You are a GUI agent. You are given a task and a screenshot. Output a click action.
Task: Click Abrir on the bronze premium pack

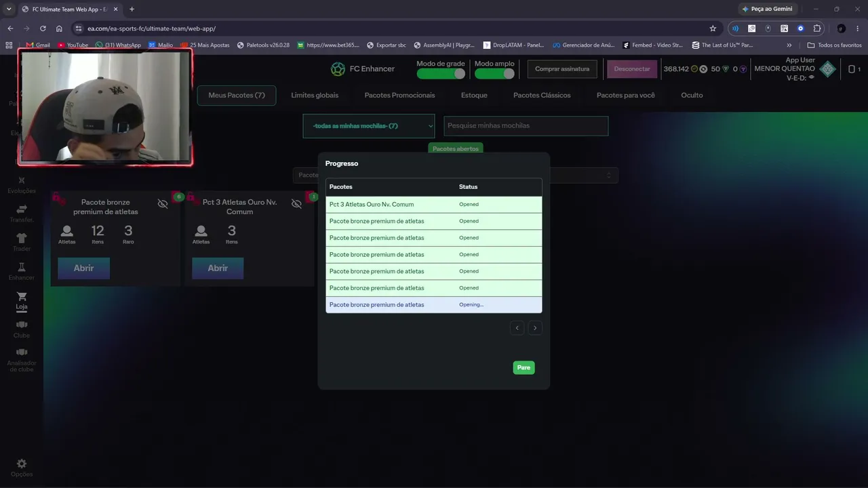(83, 268)
